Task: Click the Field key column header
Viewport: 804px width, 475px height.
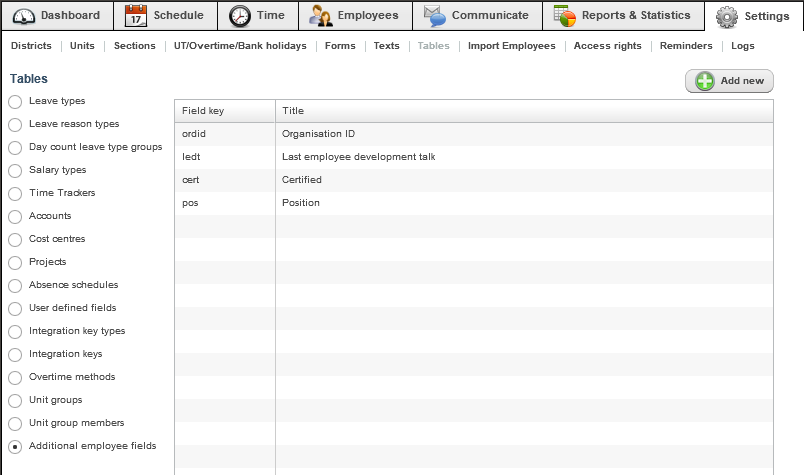Action: click(x=225, y=111)
